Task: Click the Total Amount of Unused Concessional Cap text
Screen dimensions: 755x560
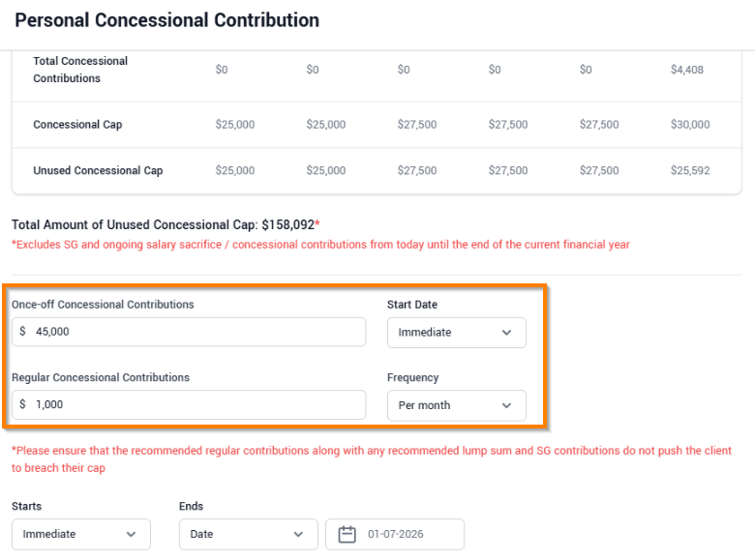Action: 166,224
